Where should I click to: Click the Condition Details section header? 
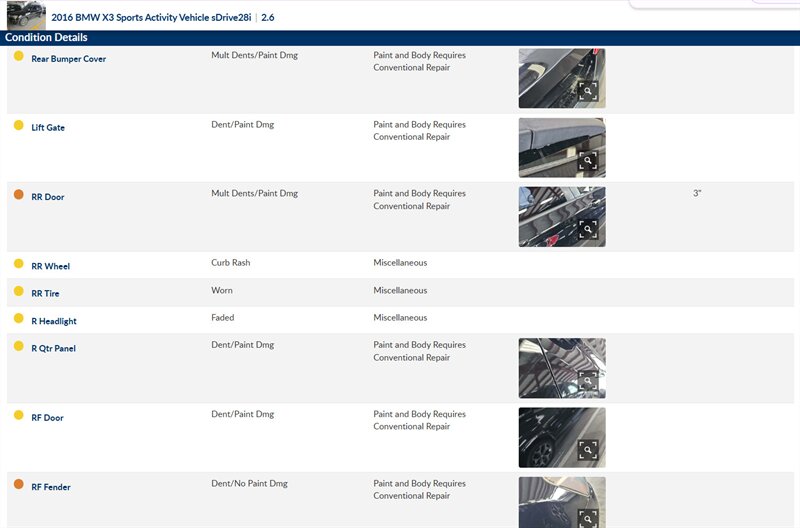[x=46, y=38]
